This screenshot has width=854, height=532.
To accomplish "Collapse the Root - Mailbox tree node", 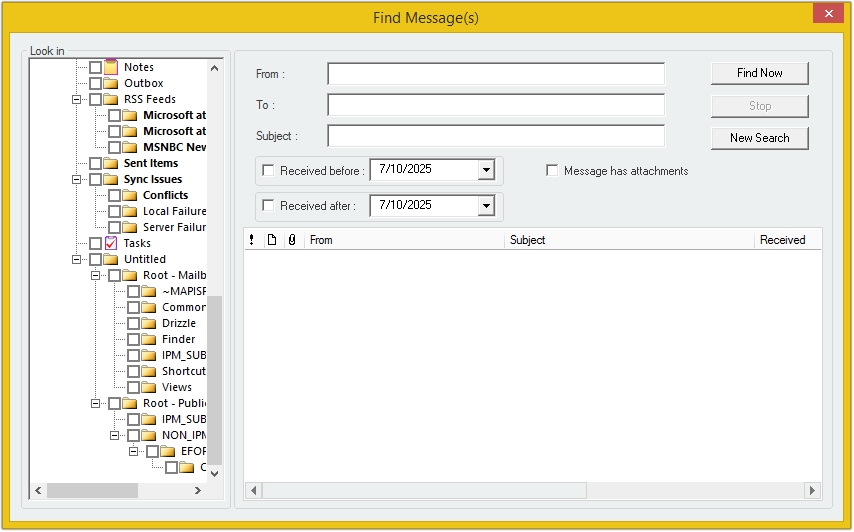I will coord(95,276).
